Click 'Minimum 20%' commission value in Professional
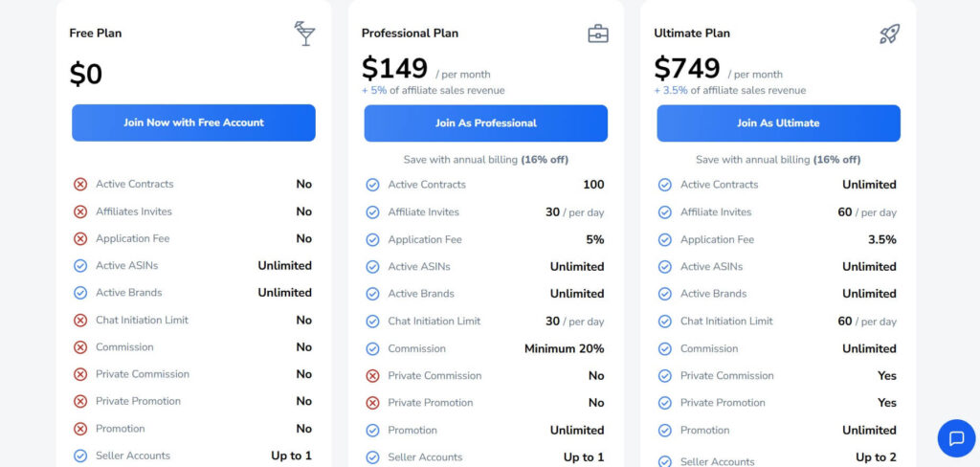The width and height of the screenshot is (980, 467). 565,349
